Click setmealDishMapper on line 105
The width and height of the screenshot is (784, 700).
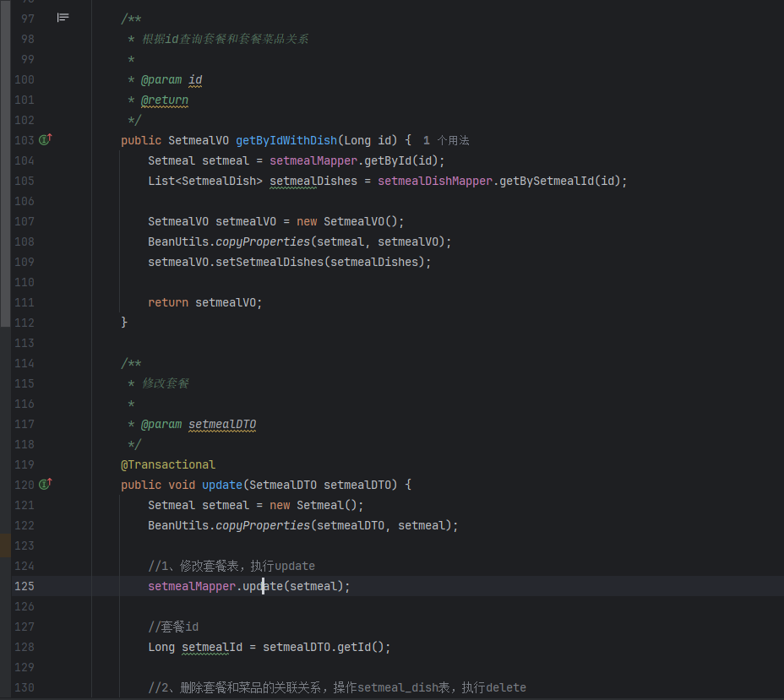pyautogui.click(x=435, y=181)
